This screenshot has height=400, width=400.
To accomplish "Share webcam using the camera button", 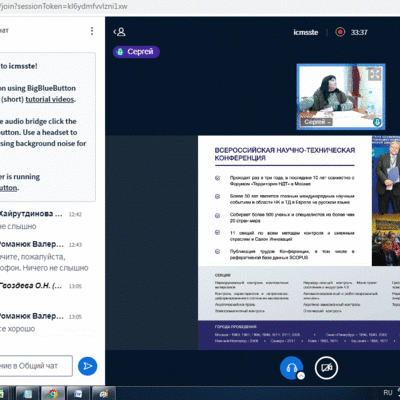I will click(x=326, y=368).
